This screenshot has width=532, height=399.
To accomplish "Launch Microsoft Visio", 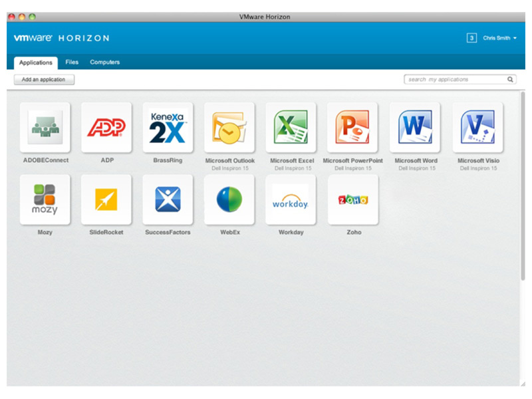I will click(x=477, y=128).
